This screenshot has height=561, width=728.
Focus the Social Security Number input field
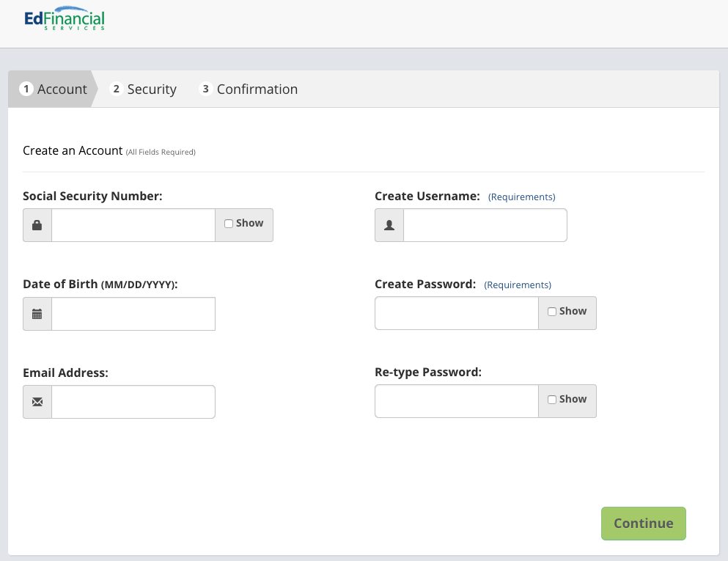pyautogui.click(x=133, y=225)
